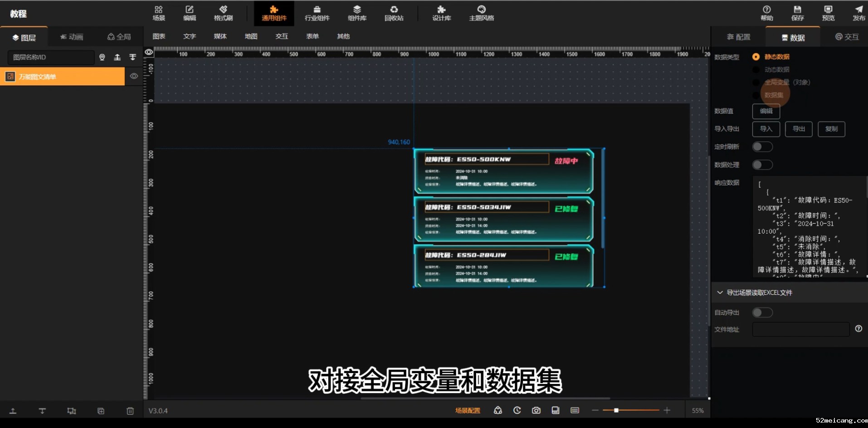Save the project with 保存 icon

[x=797, y=13]
